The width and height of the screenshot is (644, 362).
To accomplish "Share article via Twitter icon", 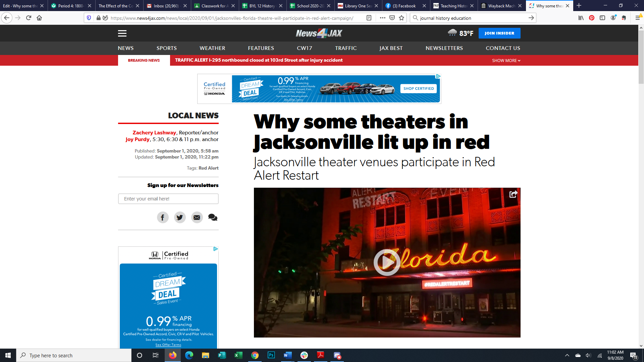I will pyautogui.click(x=180, y=218).
